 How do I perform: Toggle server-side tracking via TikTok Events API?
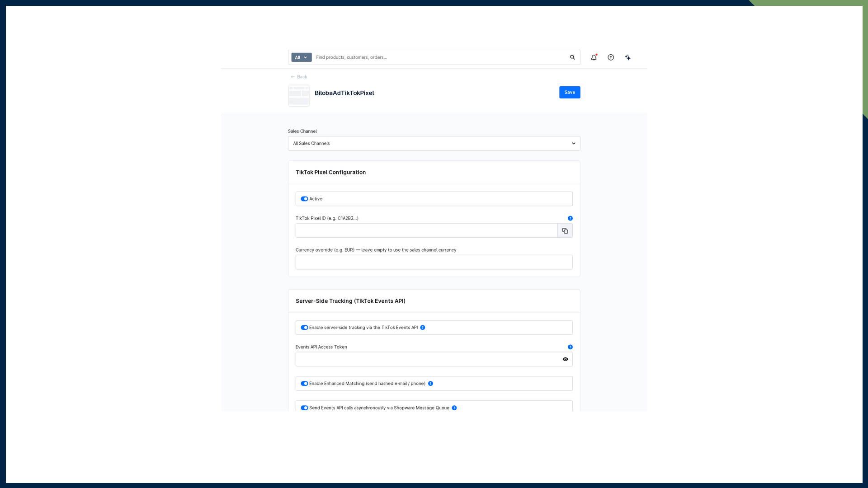(304, 328)
